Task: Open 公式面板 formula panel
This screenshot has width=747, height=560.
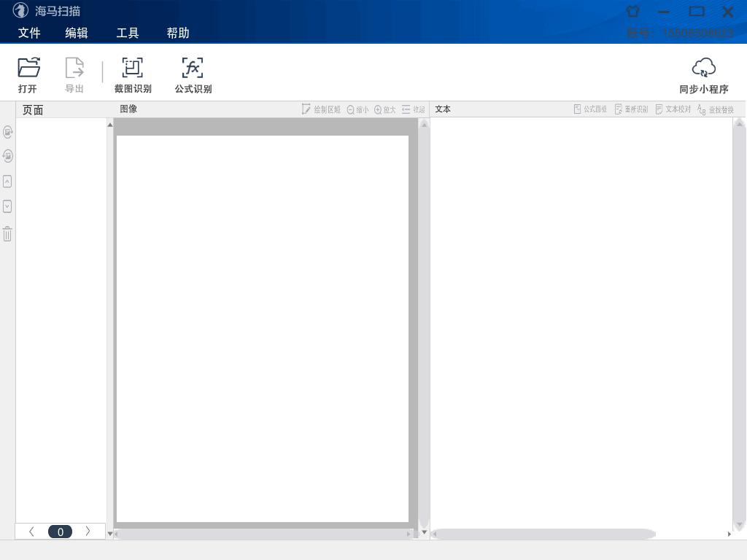Action: tap(590, 109)
